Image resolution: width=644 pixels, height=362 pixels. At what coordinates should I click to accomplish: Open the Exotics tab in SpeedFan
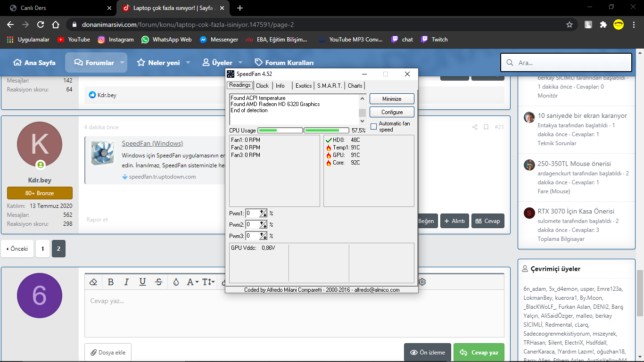pos(304,86)
